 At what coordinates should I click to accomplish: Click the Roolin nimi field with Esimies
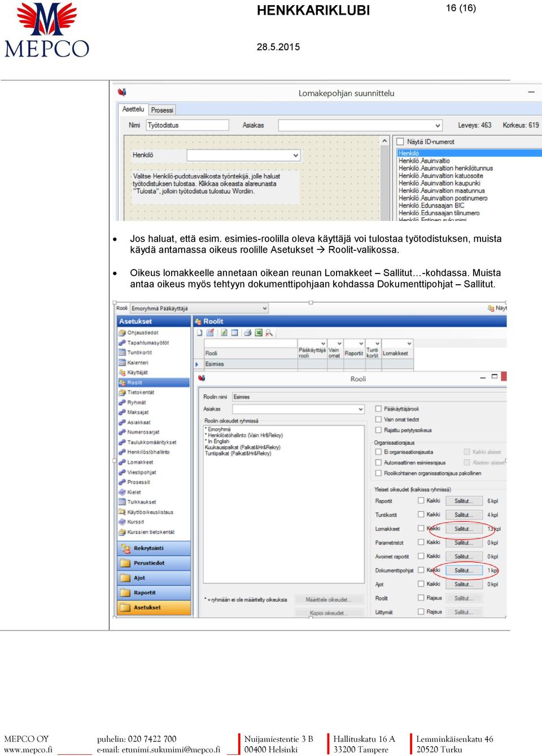pos(299,397)
